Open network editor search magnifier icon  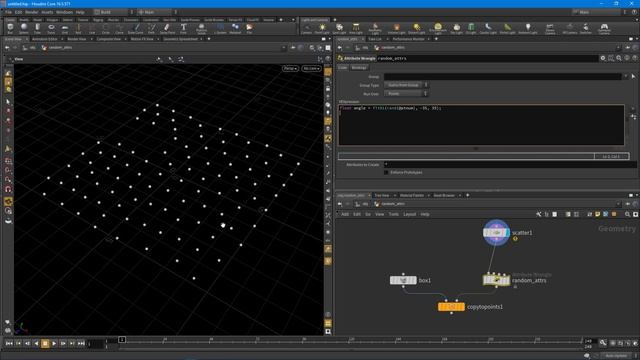[x=627, y=214]
